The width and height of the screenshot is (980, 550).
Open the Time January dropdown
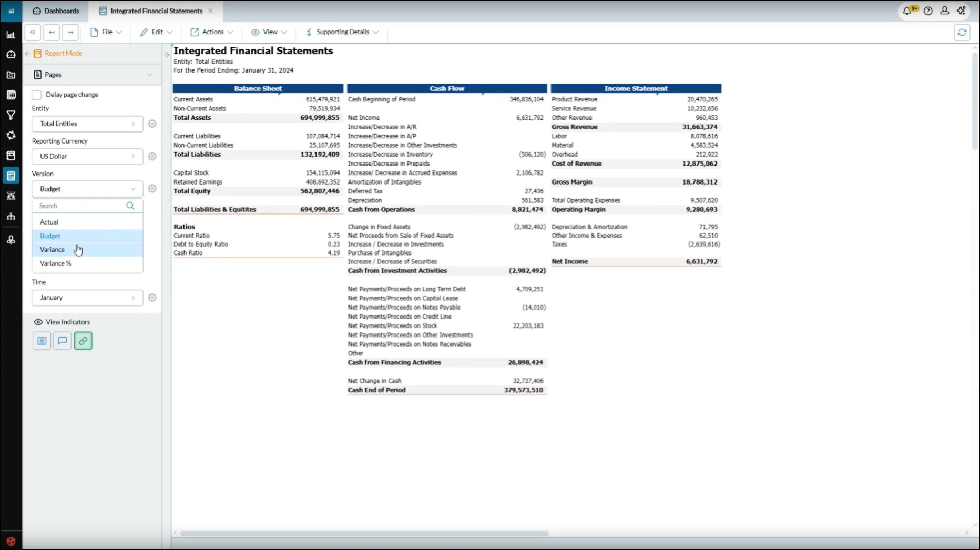[87, 298]
